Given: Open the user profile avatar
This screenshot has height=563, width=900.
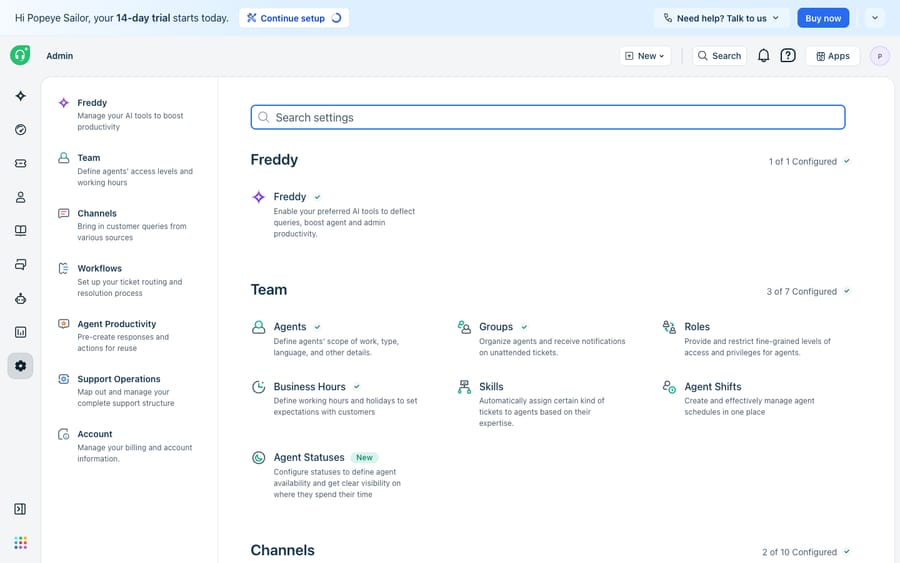Looking at the screenshot, I should coord(879,56).
